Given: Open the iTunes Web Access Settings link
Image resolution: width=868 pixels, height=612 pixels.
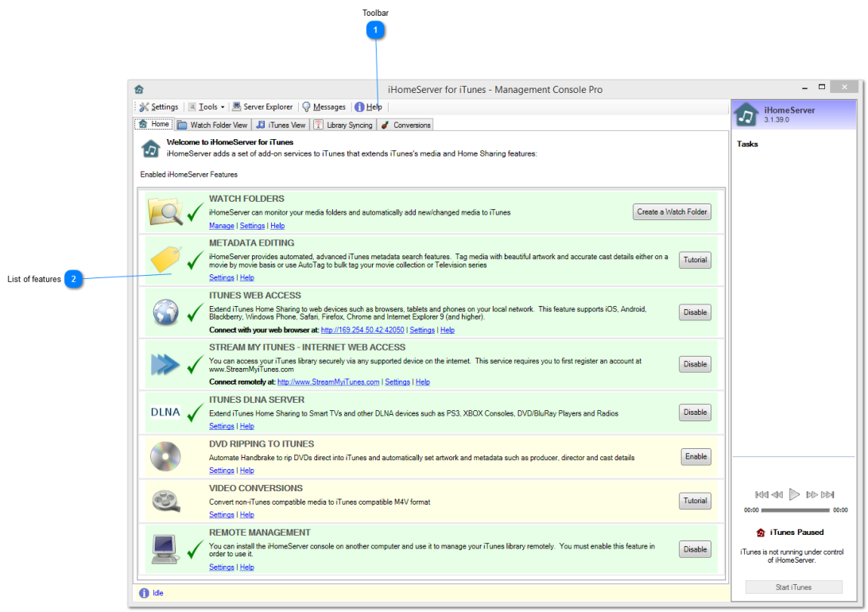Looking at the screenshot, I should tap(422, 330).
